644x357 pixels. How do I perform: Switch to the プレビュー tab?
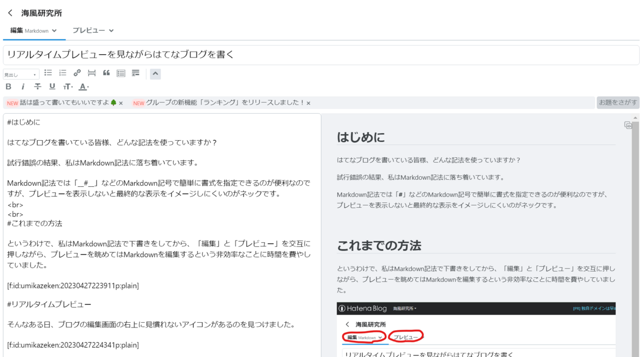pyautogui.click(x=89, y=31)
